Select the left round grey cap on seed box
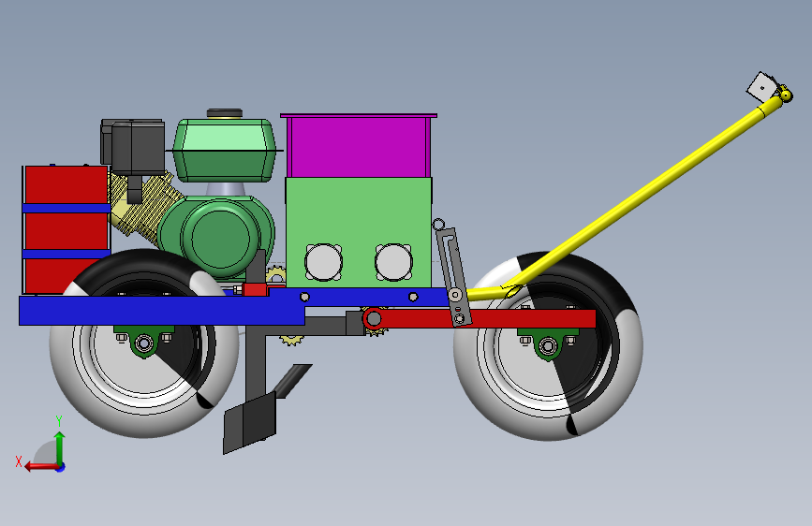This screenshot has width=812, height=526. (323, 262)
